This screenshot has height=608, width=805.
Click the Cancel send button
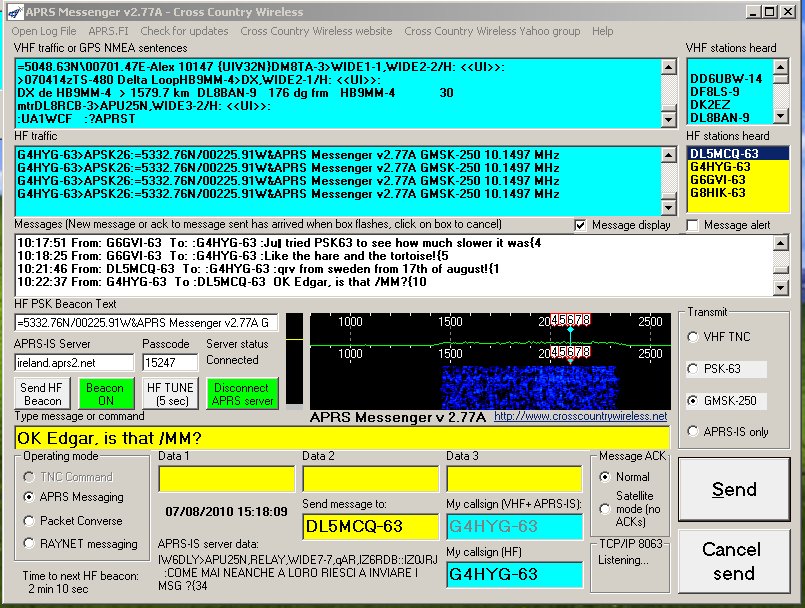point(734,561)
